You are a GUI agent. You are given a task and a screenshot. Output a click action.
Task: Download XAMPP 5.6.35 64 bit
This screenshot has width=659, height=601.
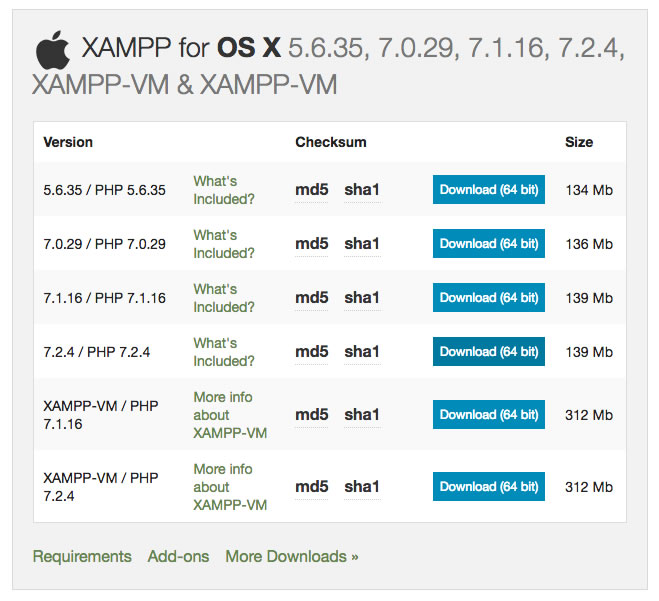pos(489,190)
